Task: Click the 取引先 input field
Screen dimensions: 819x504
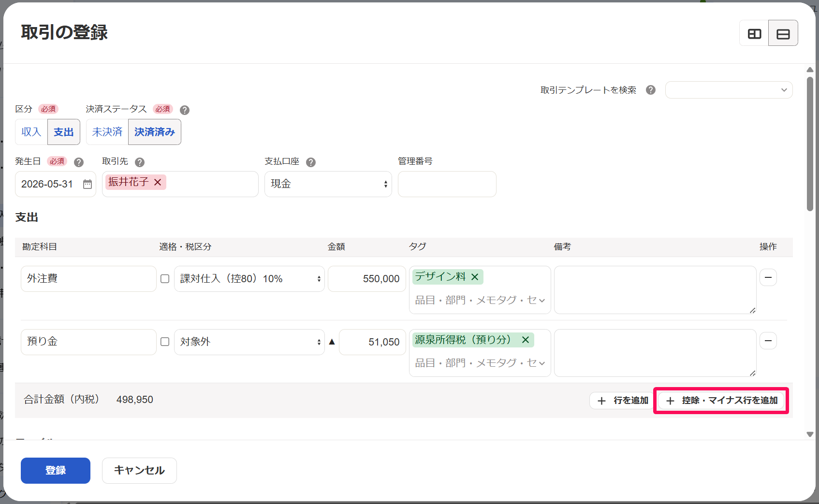Action: pyautogui.click(x=180, y=184)
